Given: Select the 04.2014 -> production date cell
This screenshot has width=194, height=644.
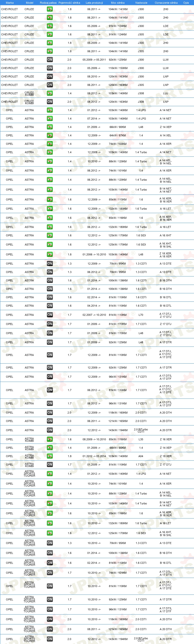Looking at the screenshot, I should 94,306.
